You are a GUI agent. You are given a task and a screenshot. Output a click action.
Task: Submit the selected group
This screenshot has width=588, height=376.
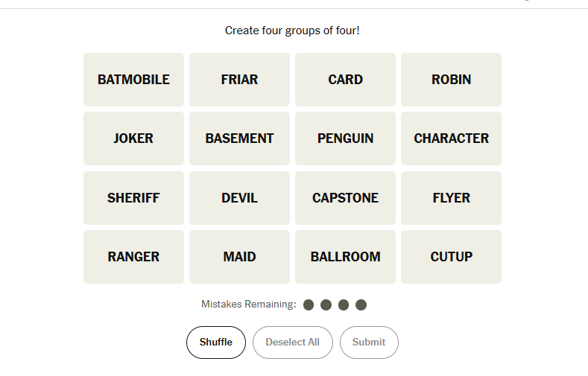[x=369, y=342]
